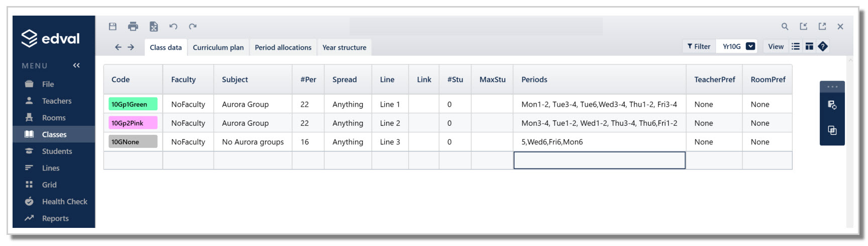This screenshot has width=868, height=246.
Task: Navigate back with left arrow
Action: pos(118,47)
